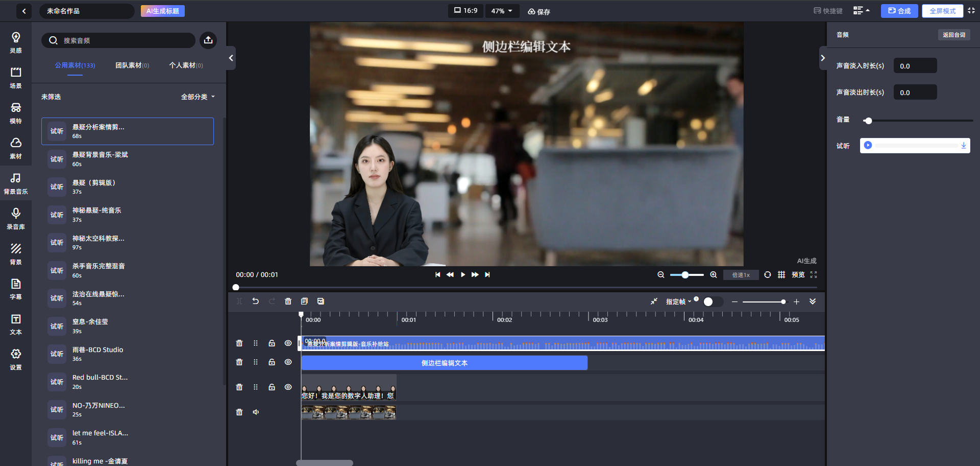Delete the background video track with its trash icon
Screen dimensions: 980x466
click(x=239, y=412)
